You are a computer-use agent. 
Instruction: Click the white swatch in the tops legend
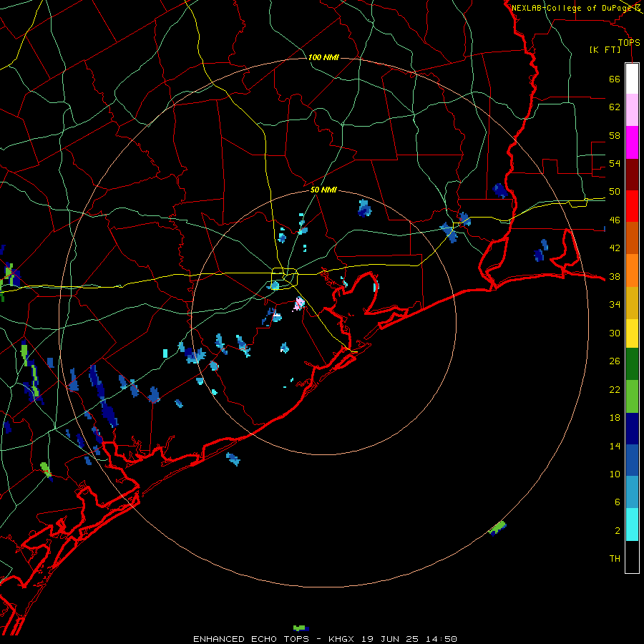(632, 79)
